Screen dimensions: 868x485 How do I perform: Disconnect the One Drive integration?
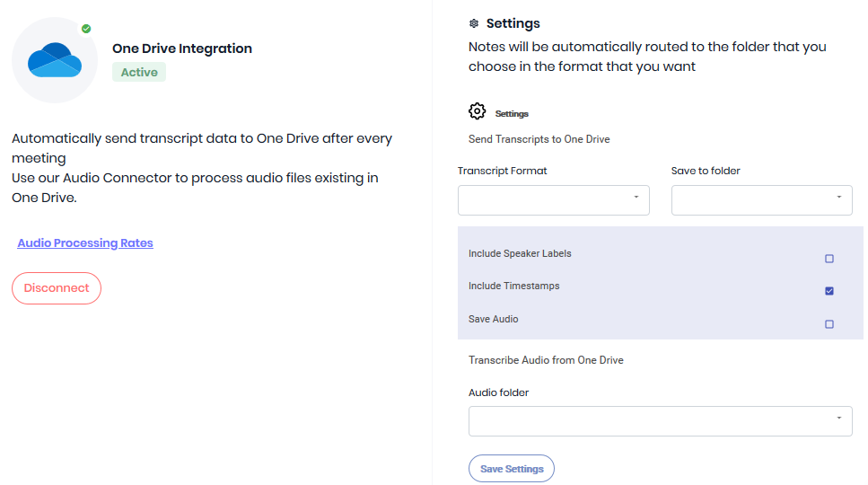57,288
